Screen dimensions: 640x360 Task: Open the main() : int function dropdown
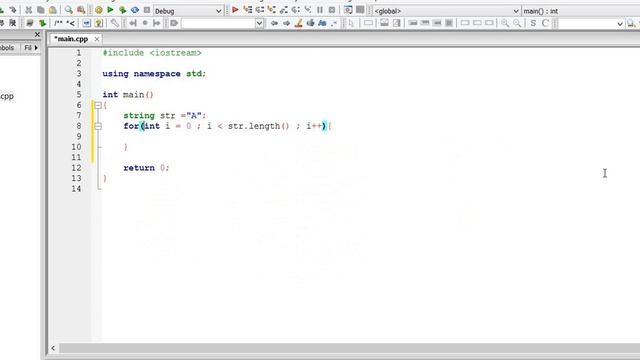click(581, 11)
